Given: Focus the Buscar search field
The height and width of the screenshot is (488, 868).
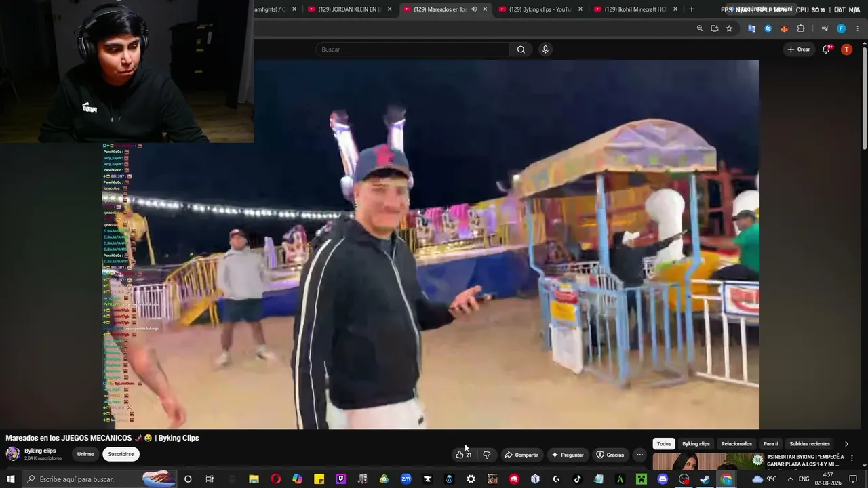Looking at the screenshot, I should (x=412, y=49).
